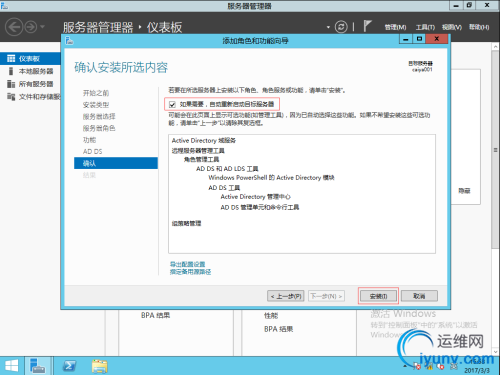Click the file and storage services icon
500x375 pixels.
pyautogui.click(x=11, y=97)
